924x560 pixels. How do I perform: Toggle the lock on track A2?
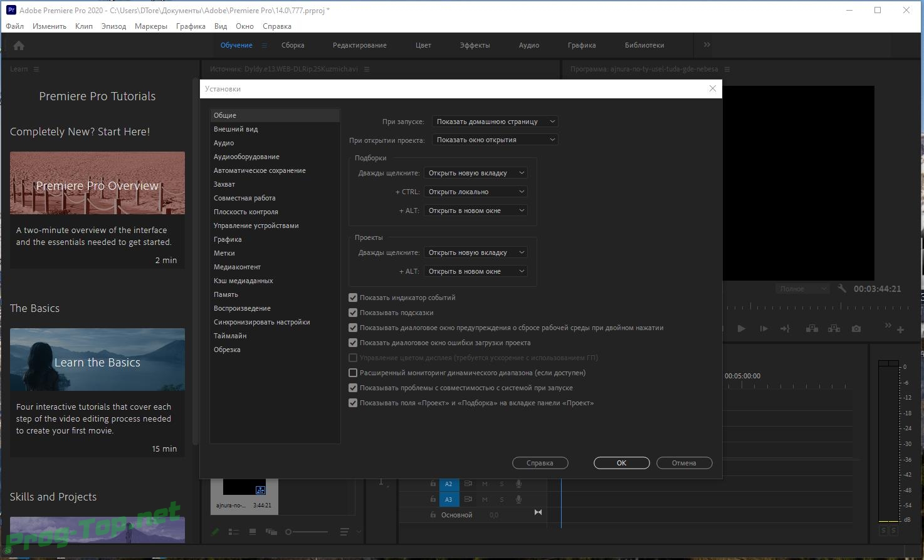(433, 484)
